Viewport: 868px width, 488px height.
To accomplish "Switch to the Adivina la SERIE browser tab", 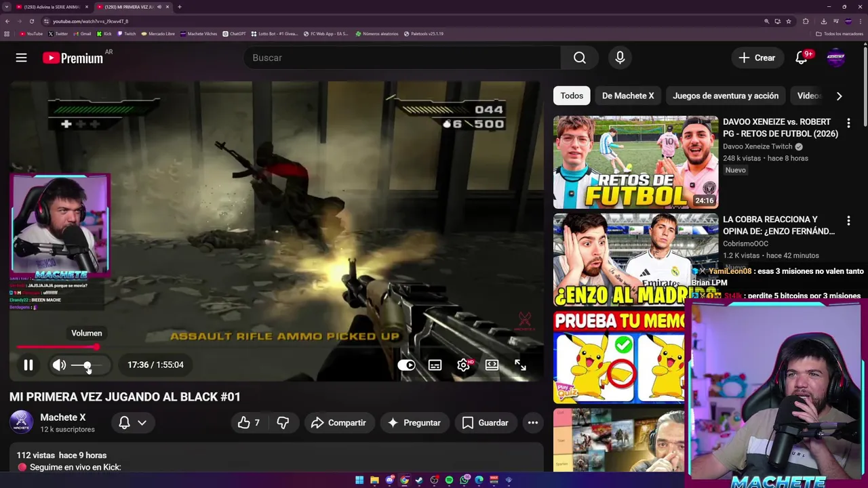I will click(x=52, y=7).
